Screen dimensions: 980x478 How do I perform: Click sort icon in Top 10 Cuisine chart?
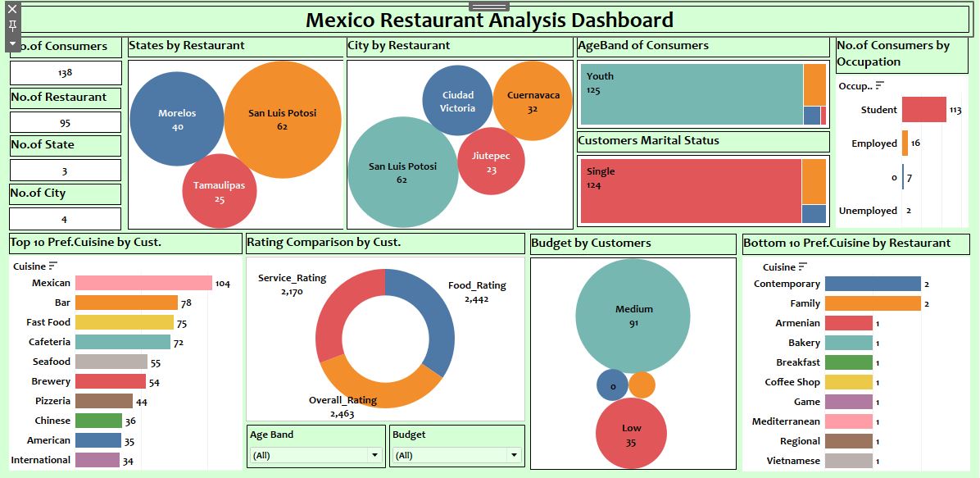[x=53, y=266]
